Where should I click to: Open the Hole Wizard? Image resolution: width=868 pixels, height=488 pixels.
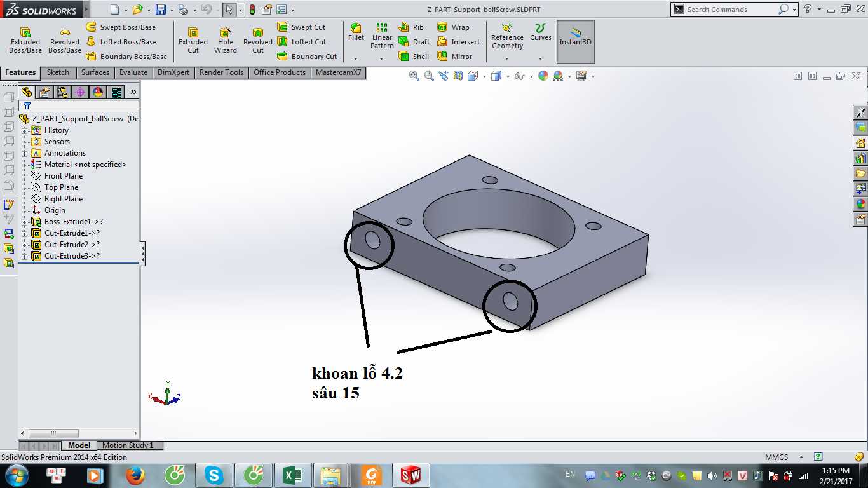tap(226, 40)
